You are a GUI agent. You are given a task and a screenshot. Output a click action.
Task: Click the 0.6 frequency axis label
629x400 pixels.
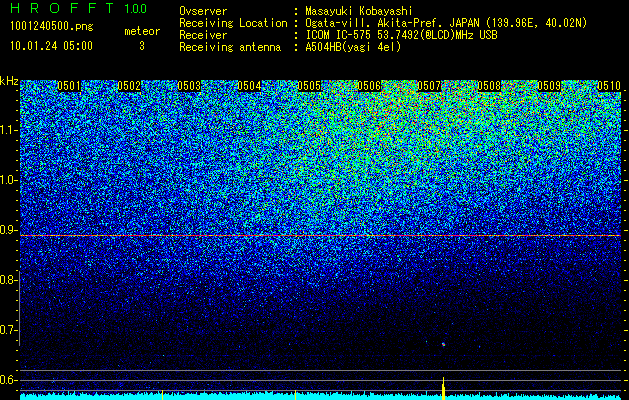pos(8,380)
